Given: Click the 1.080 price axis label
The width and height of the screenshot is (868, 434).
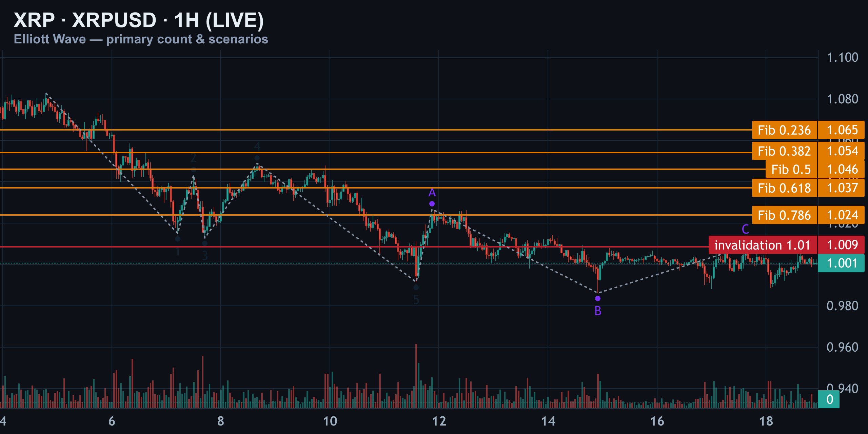Looking at the screenshot, I should pos(842,99).
